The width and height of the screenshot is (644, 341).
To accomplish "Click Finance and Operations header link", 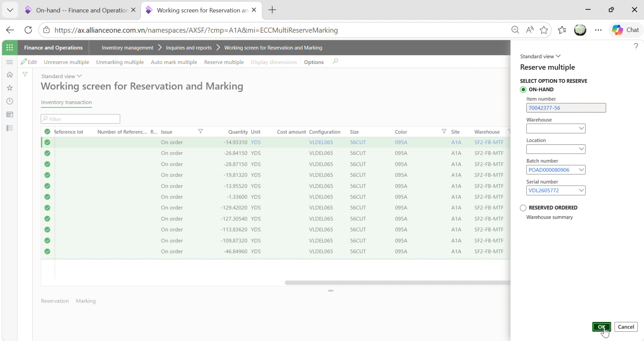I will (x=53, y=47).
